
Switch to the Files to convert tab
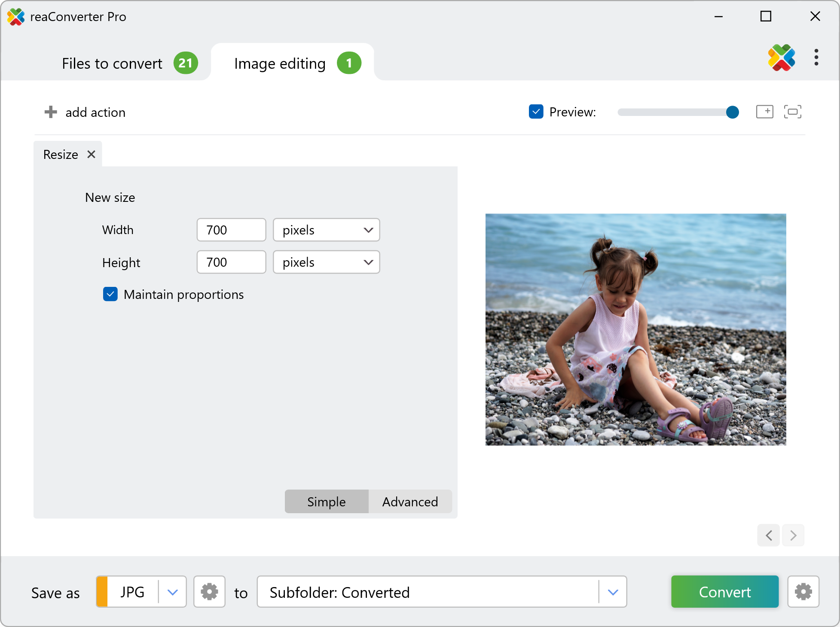[113, 63]
